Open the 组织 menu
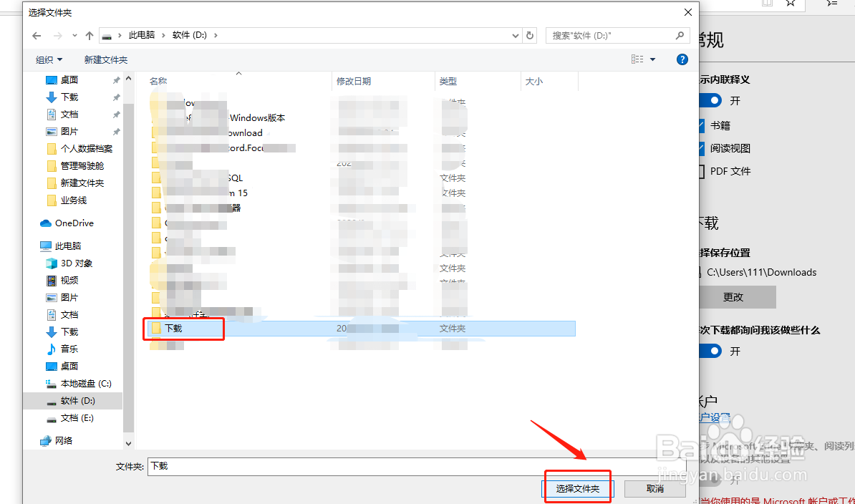This screenshot has height=504, width=855. 49,59
